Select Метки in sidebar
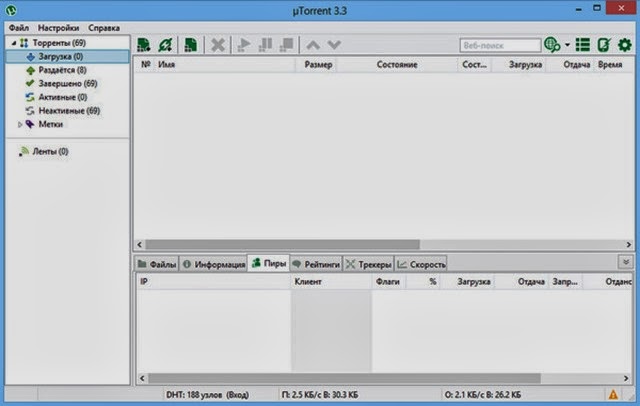The height and width of the screenshot is (406, 640). [51, 124]
